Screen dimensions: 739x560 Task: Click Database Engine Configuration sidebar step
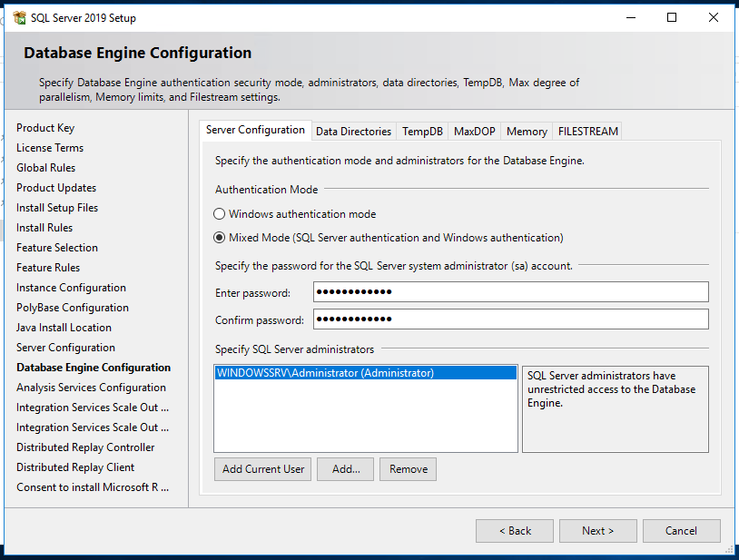pos(94,368)
